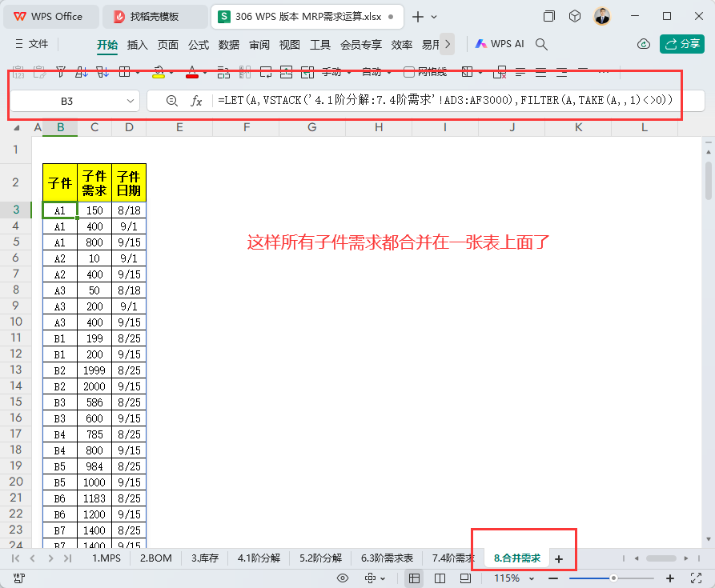Select row header 10
This screenshot has height=588, width=715.
(15, 322)
